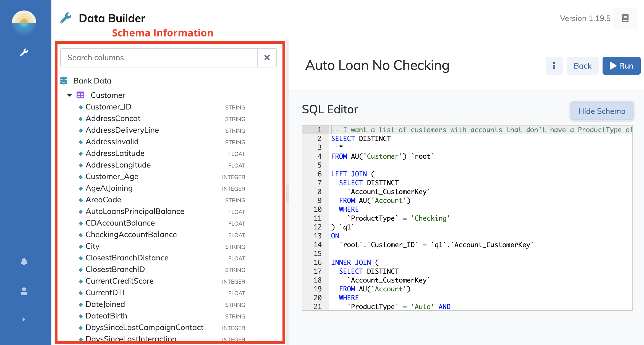Image resolution: width=644 pixels, height=345 pixels.
Task: Click line number 14 in editor gutter
Action: (x=318, y=245)
